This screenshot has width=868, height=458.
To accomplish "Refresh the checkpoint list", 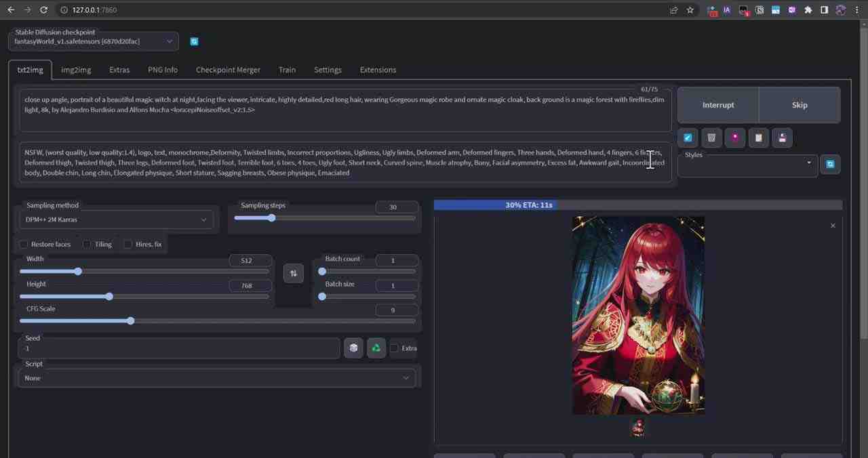I will point(195,41).
